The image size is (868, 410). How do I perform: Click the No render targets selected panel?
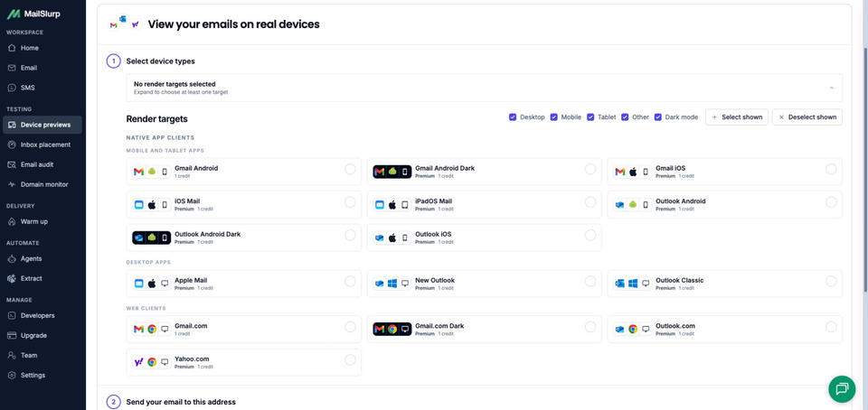pos(485,88)
